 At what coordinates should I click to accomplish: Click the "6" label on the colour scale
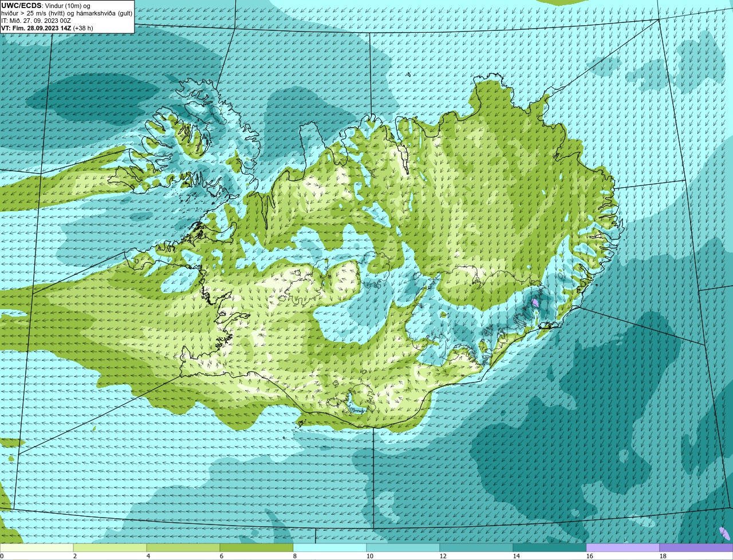point(222,556)
